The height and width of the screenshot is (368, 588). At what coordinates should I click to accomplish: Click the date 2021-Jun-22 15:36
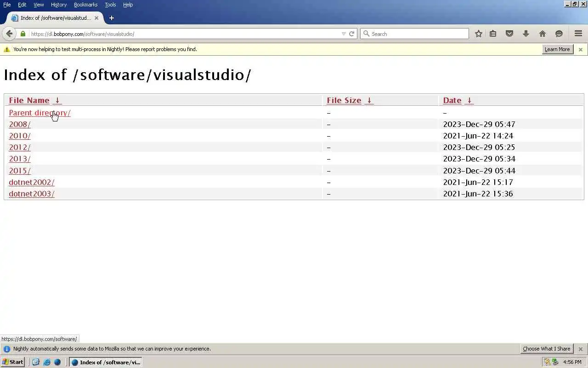point(478,194)
